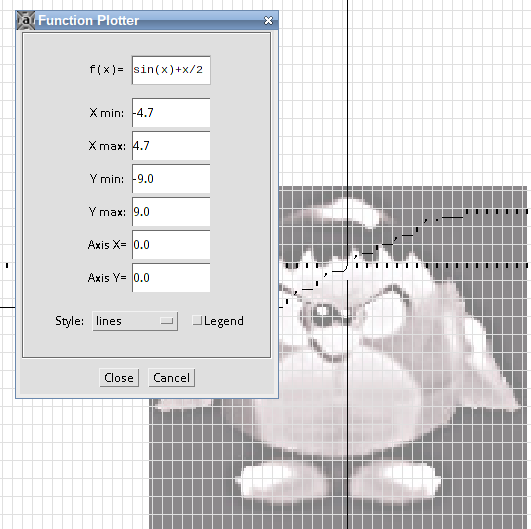Click the X max value field
Screen dimensions: 531x529
(171, 146)
